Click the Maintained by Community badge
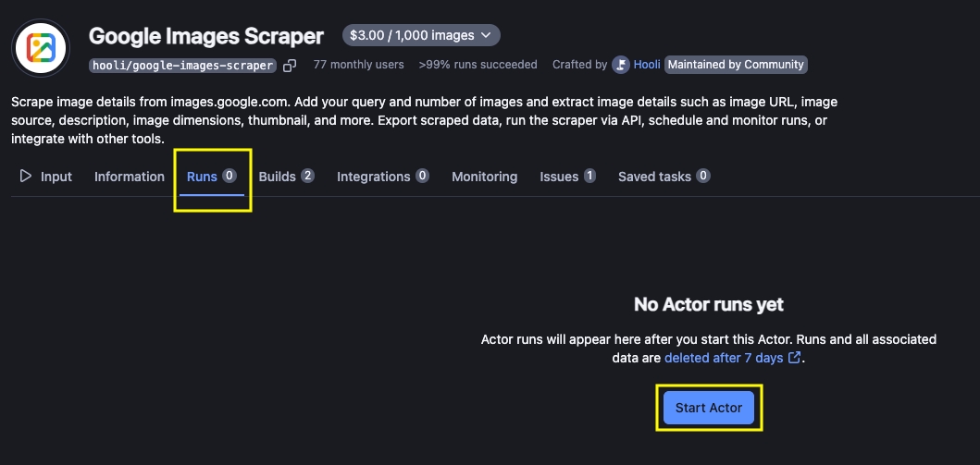Screen dimensions: 980x465 coord(736,65)
